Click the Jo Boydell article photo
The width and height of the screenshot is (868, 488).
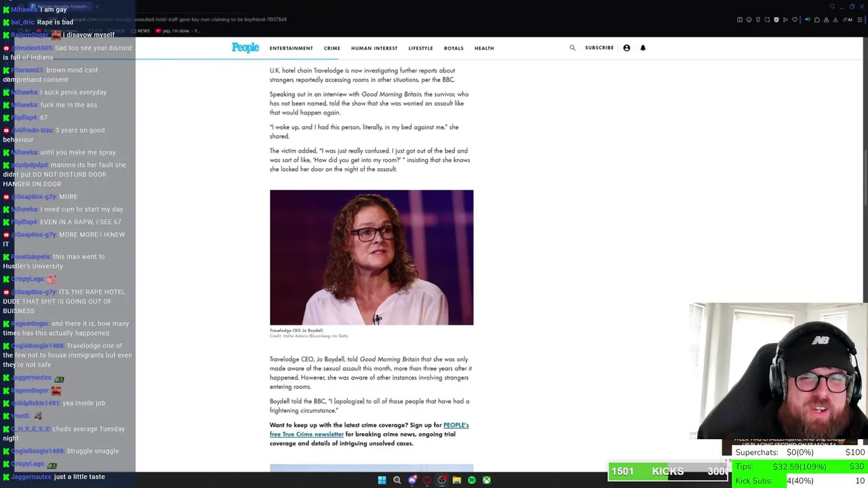[372, 258]
